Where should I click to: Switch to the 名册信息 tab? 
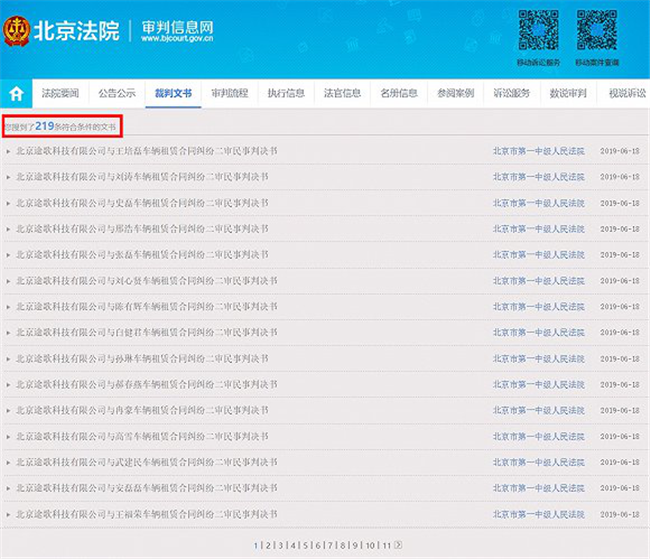[399, 93]
